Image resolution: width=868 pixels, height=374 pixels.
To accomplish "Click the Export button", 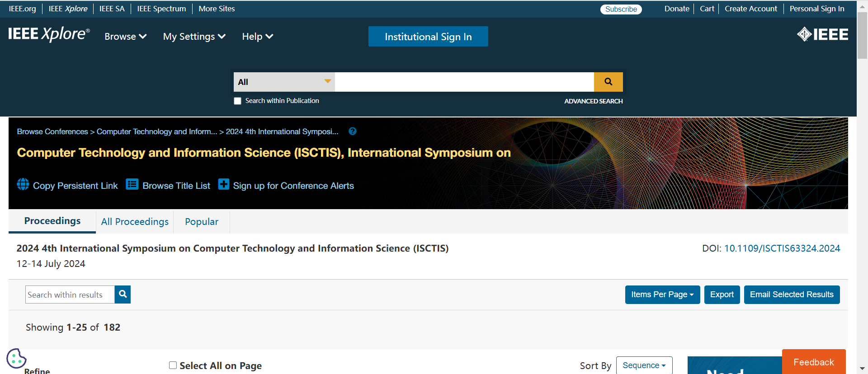I will [722, 295].
